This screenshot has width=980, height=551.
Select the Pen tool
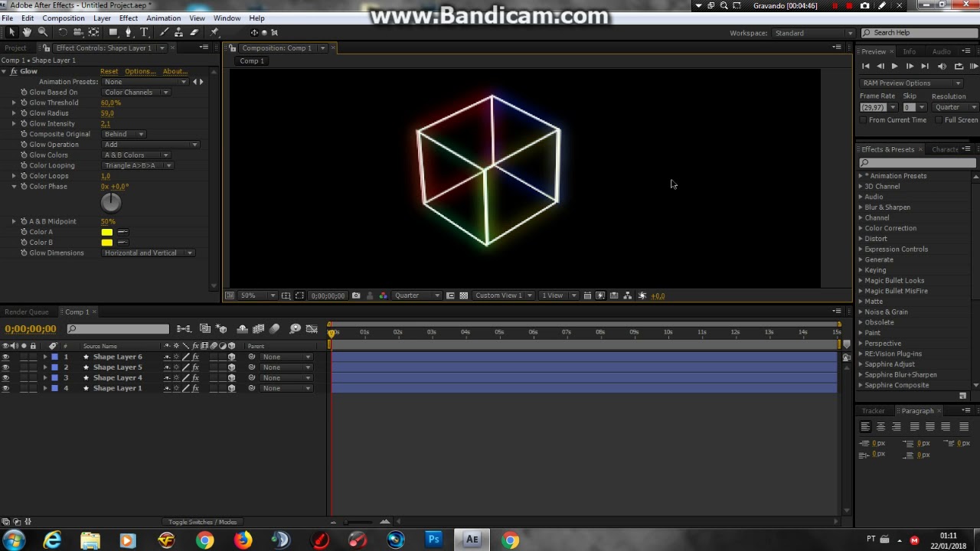point(129,32)
